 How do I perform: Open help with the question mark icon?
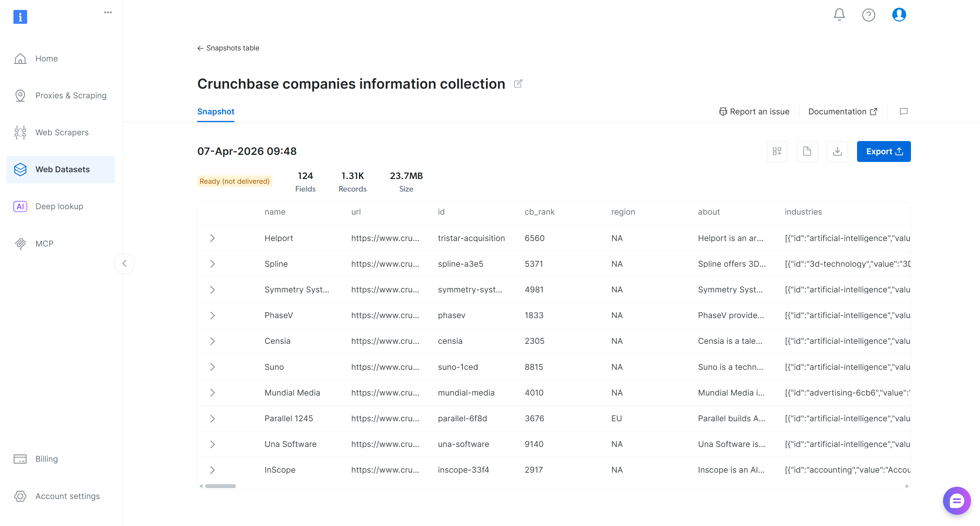click(x=869, y=15)
